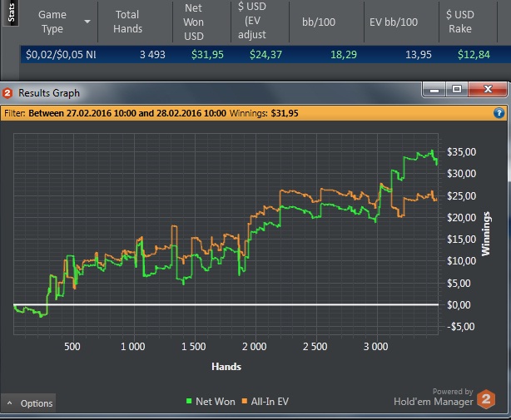This screenshot has height=420, width=511.
Task: Click net won value $31,95 in table
Action: pyautogui.click(x=207, y=54)
